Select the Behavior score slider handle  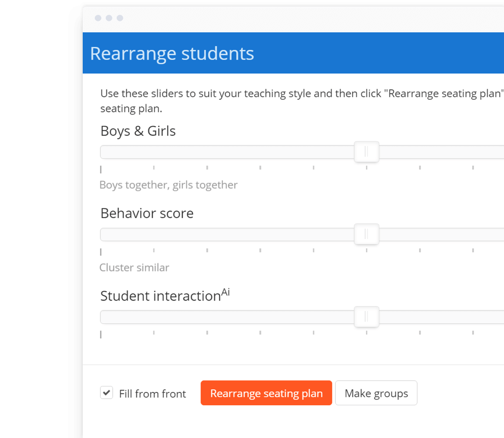click(366, 234)
